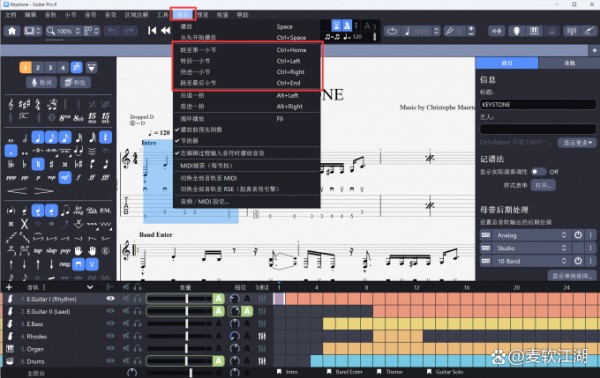Click the Band Enter section marker in the timeline
The width and height of the screenshot is (600, 378).
(x=344, y=371)
